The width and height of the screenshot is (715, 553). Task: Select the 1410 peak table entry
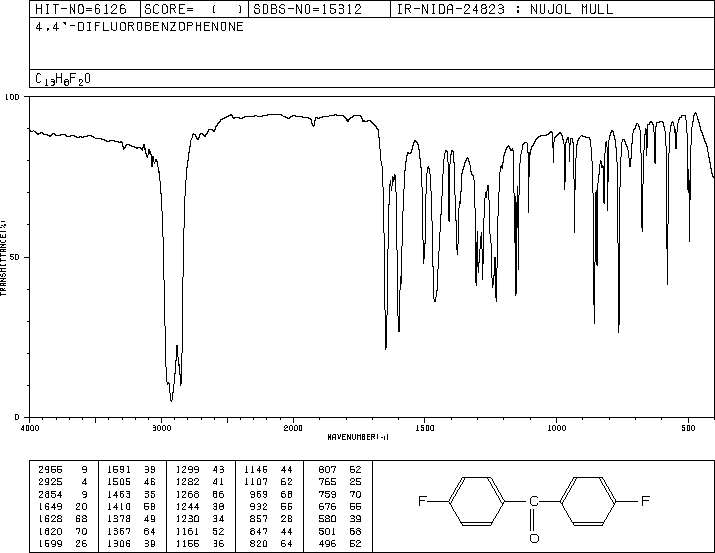tap(131, 506)
